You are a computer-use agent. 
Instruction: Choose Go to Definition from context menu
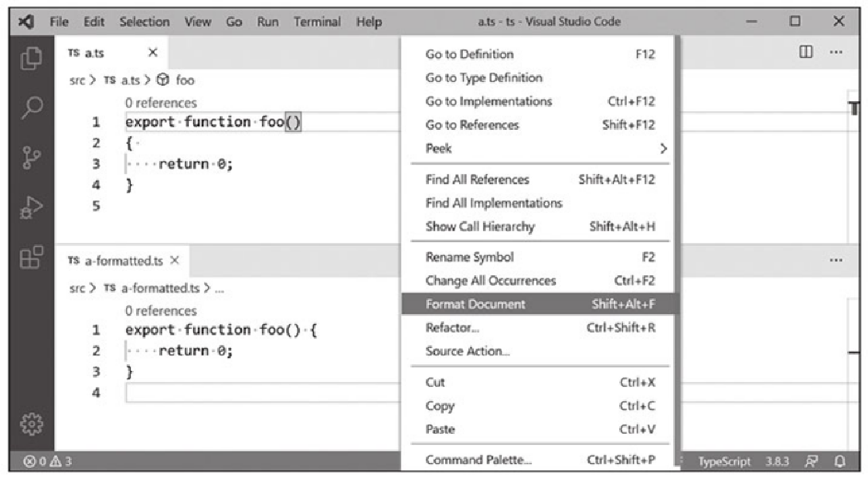tap(540, 54)
